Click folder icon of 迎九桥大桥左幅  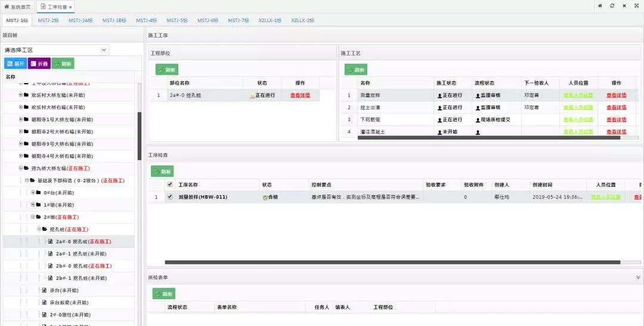click(26, 168)
